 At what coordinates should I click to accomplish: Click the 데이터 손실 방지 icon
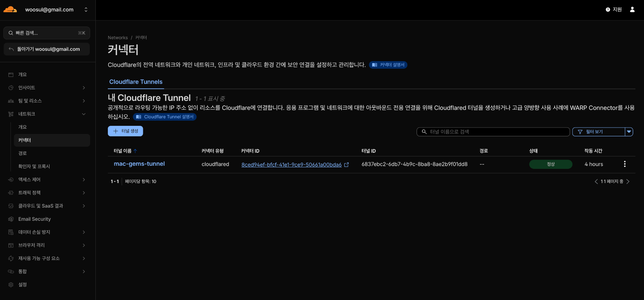[11, 232]
